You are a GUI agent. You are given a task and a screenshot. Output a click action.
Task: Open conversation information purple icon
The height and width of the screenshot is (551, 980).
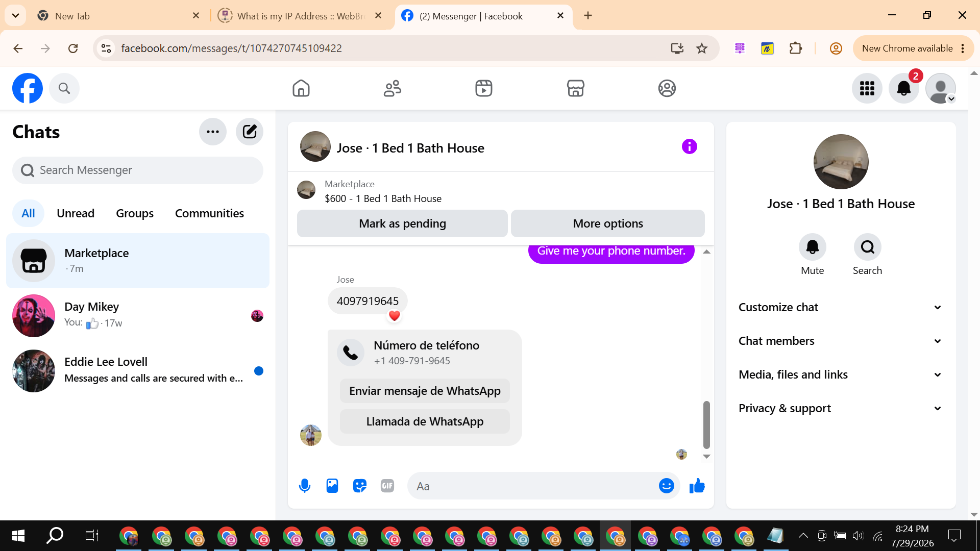[690, 147]
